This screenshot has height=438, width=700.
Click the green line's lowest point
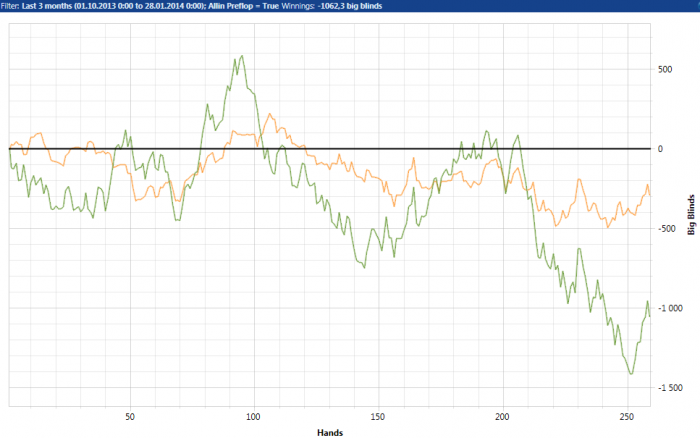[631, 374]
